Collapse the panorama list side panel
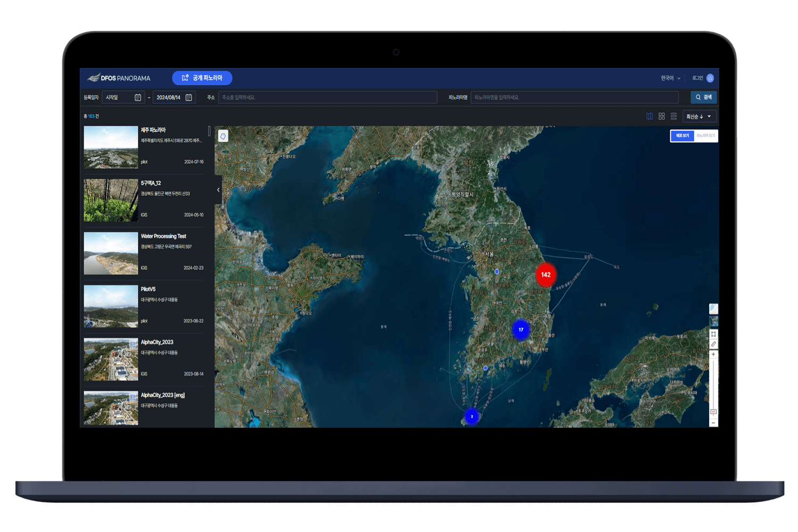The image size is (798, 532). [x=218, y=190]
